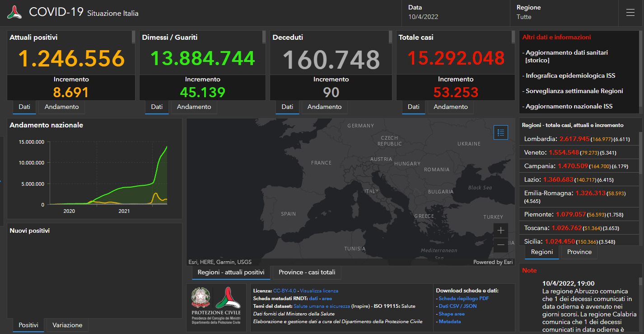Open the Data selector showing 10/4/2022
The image size is (644, 334).
point(455,13)
